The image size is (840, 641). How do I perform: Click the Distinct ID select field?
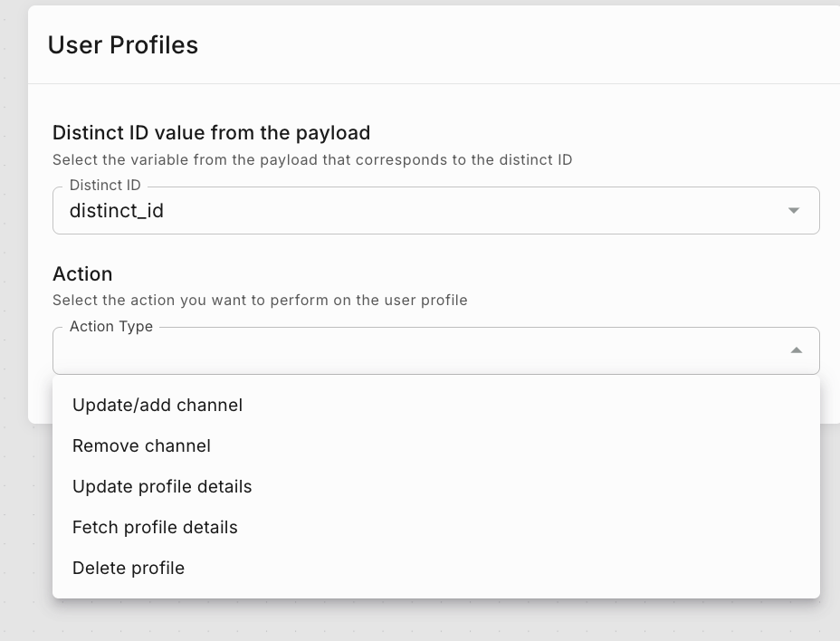click(434, 211)
